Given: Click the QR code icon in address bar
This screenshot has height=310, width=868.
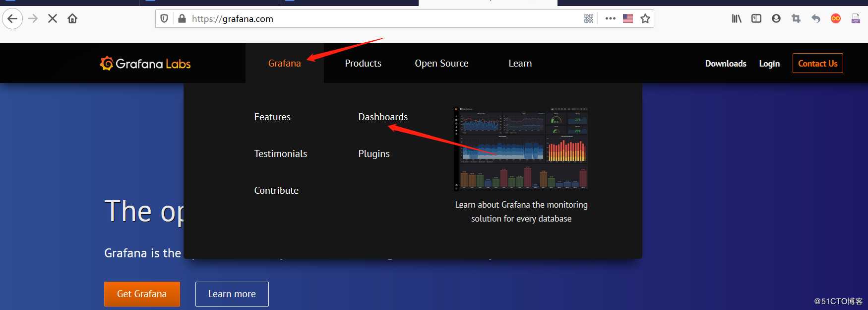Looking at the screenshot, I should [x=589, y=19].
